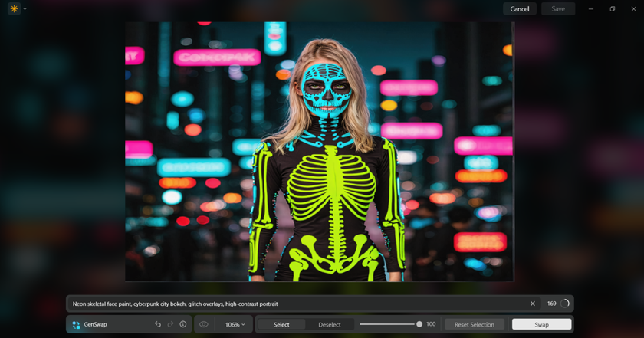Screen dimensions: 644x338
Task: Click the credits loading spinner icon
Action: (565, 304)
